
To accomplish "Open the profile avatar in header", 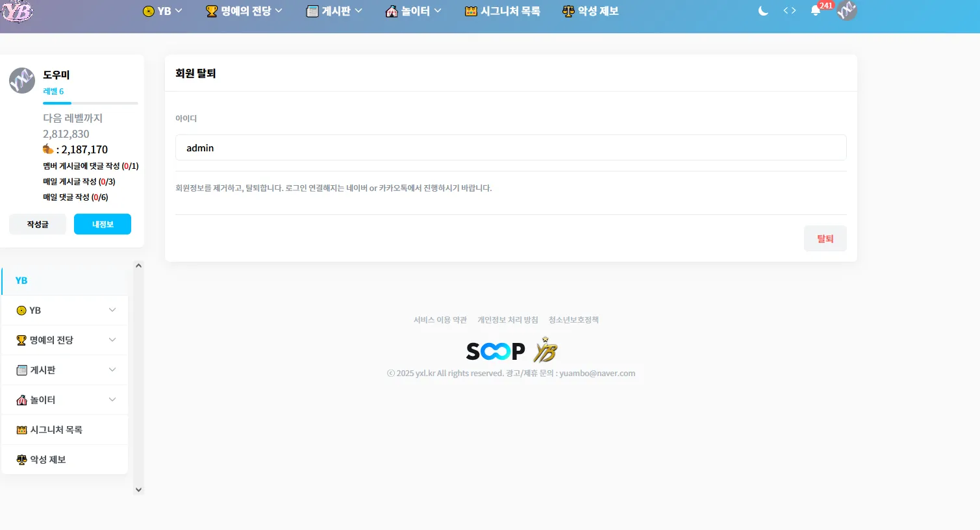I will [846, 10].
